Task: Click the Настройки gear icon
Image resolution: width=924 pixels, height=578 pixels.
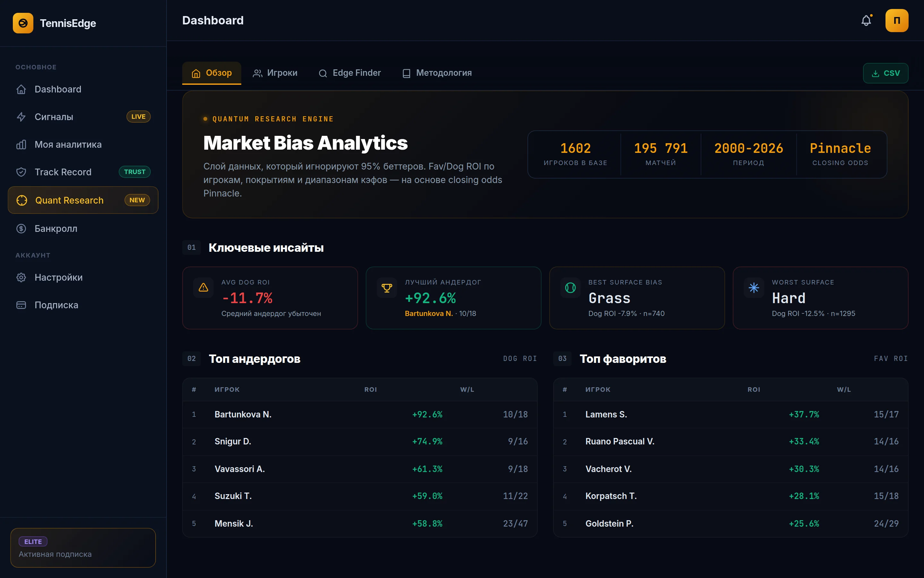Action: (x=21, y=277)
